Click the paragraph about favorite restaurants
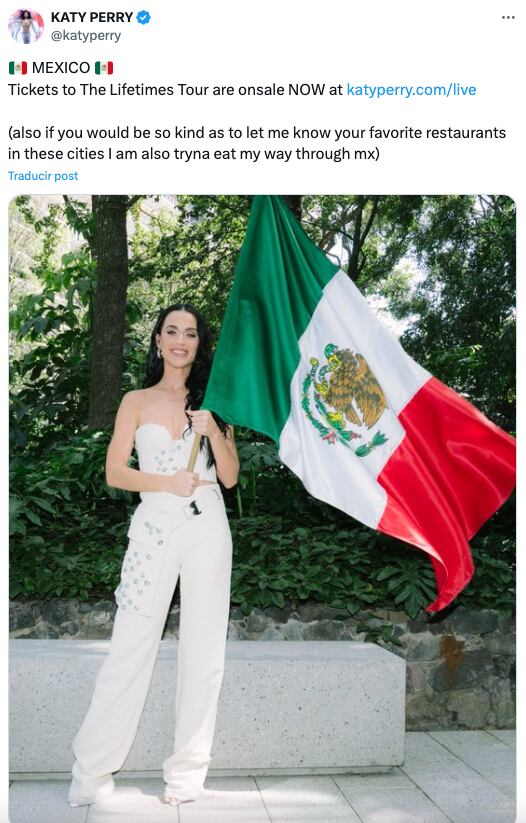 pos(257,143)
